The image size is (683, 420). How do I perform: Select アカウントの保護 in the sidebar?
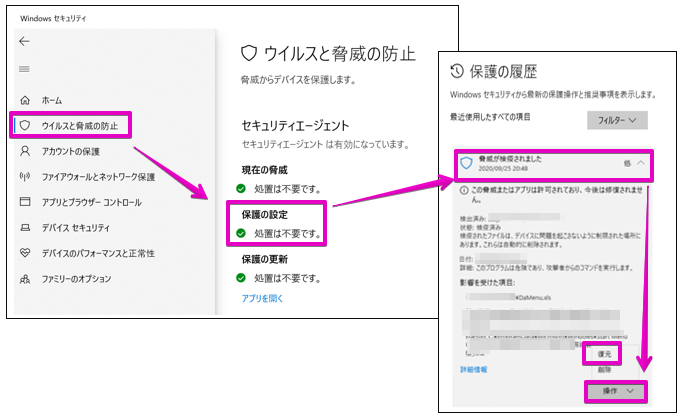71,151
